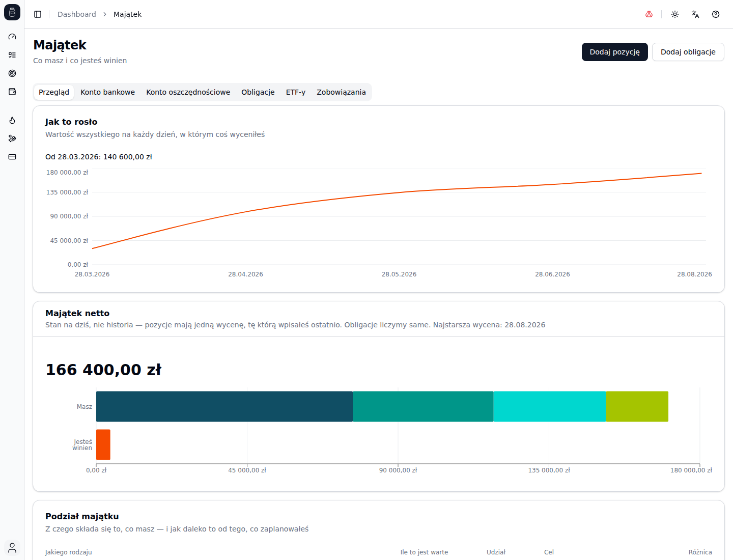Click the red warning triangle icon
This screenshot has width=733, height=560.
(x=649, y=14)
